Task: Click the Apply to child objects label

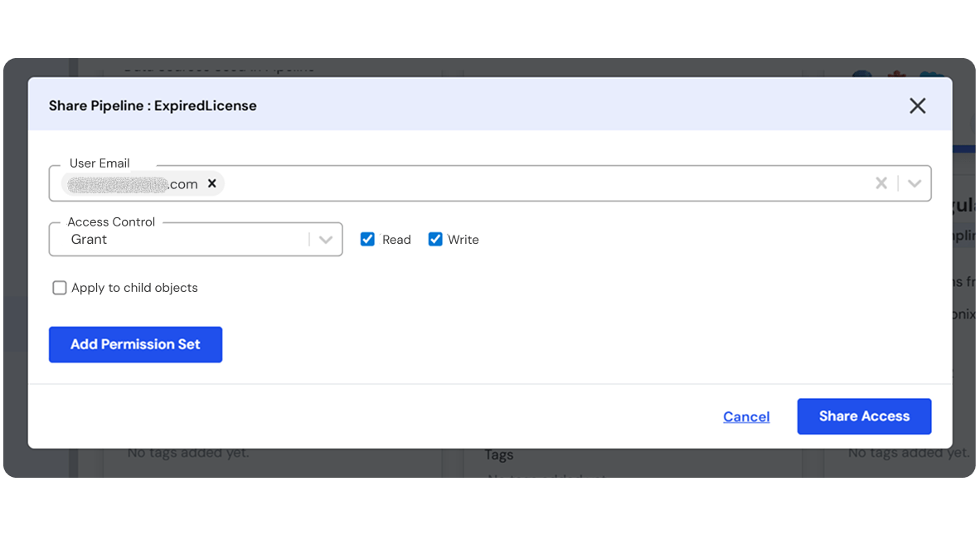Action: 134,288
